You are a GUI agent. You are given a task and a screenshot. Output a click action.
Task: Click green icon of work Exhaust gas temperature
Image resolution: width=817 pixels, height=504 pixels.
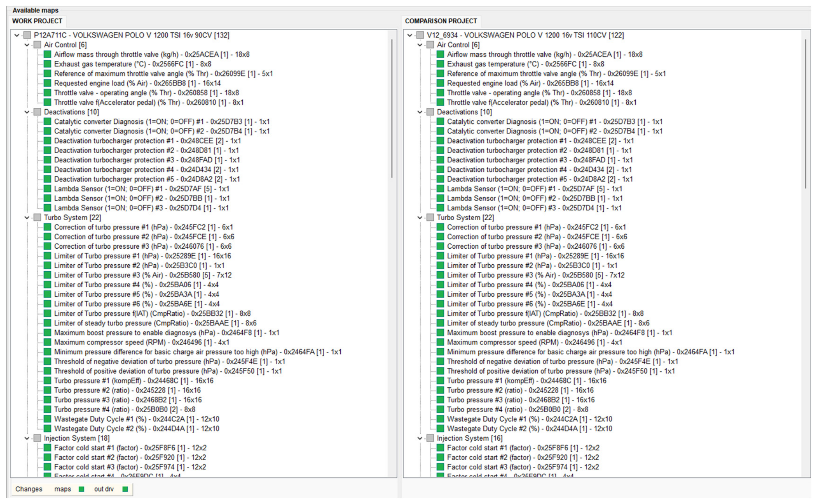(47, 64)
